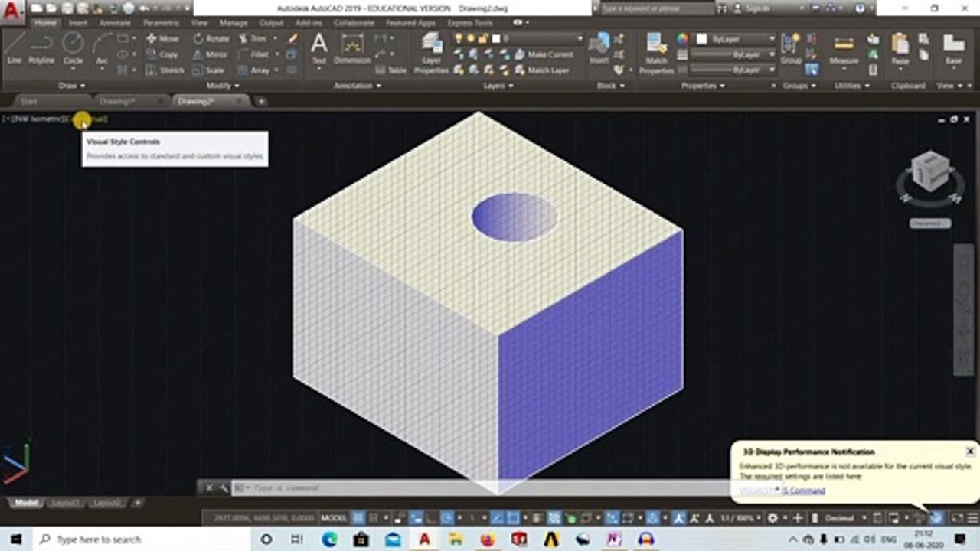Click the Make Current layer button
The image size is (980, 551).
(x=543, y=54)
